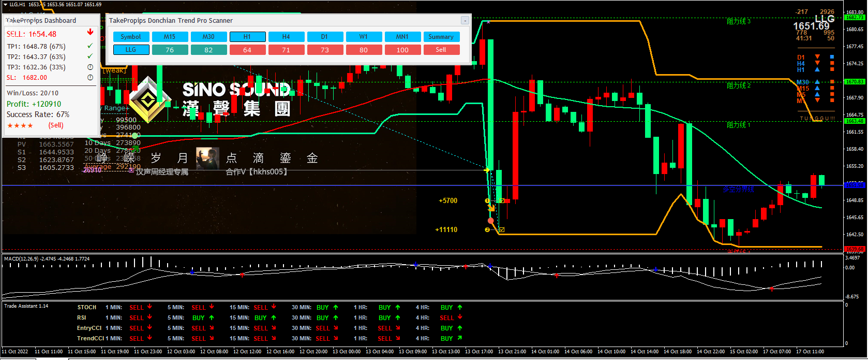Click the Success Rate: 67% text
The height and width of the screenshot is (360, 868).
pyautogui.click(x=38, y=114)
